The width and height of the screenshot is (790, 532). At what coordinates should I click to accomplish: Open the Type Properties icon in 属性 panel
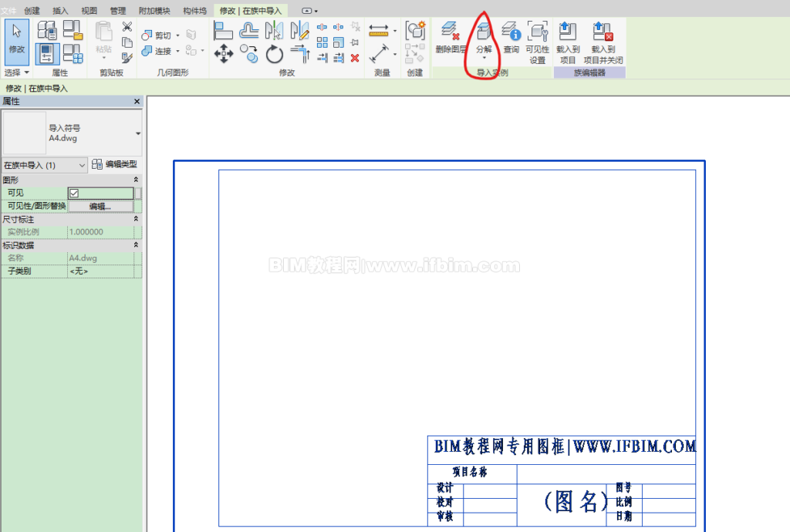click(x=47, y=30)
